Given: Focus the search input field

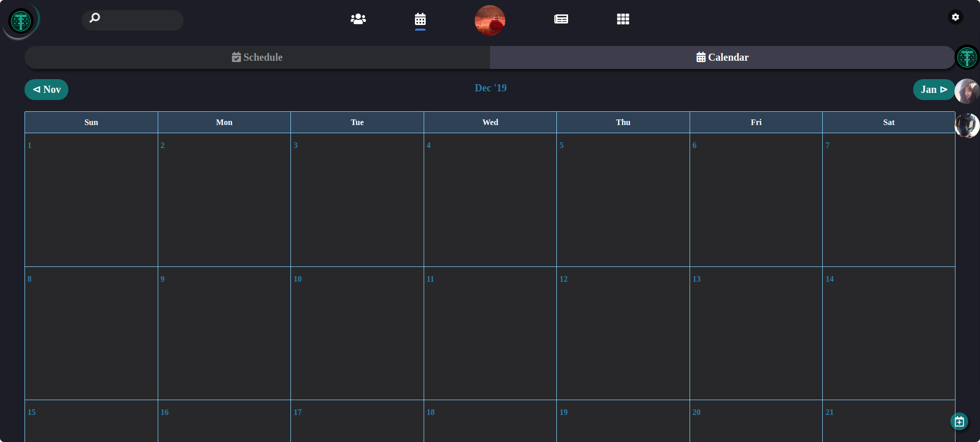Looking at the screenshot, I should 133,20.
